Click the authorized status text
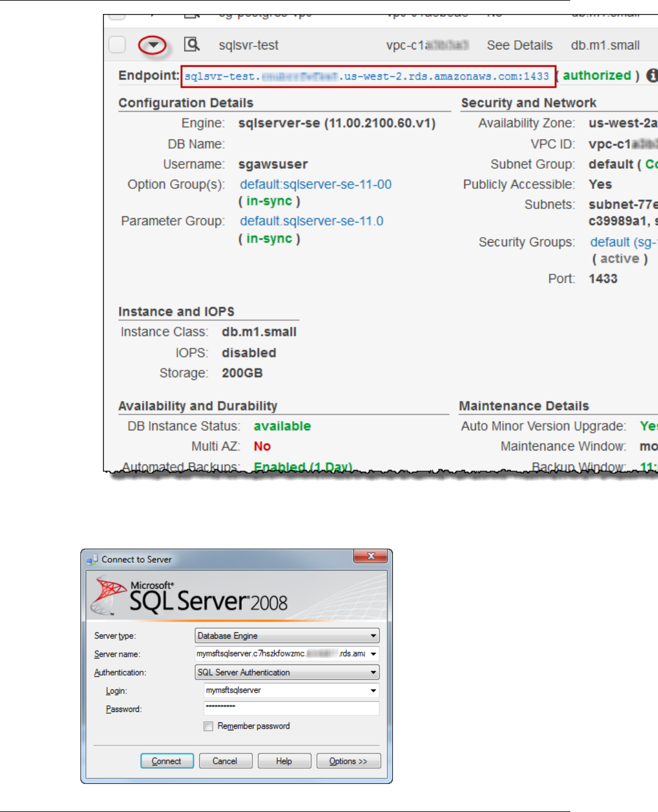 tap(596, 76)
